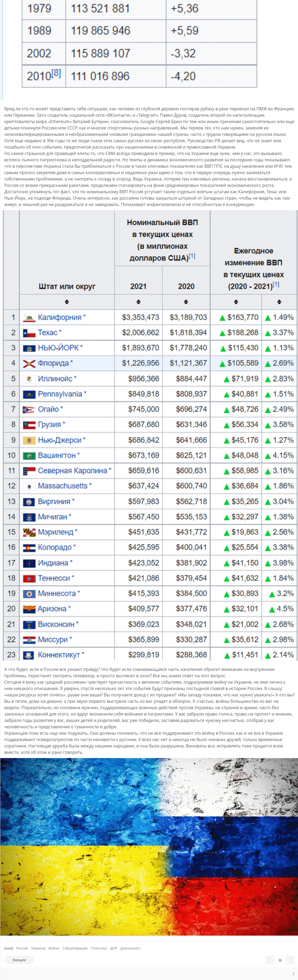Open the Massachusetts link
This screenshot has height=980, width=298.
(63, 486)
